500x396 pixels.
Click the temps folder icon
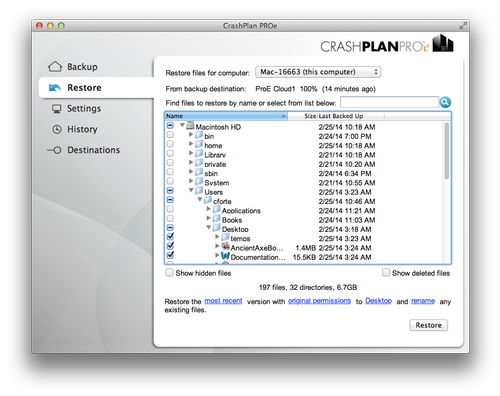point(226,237)
